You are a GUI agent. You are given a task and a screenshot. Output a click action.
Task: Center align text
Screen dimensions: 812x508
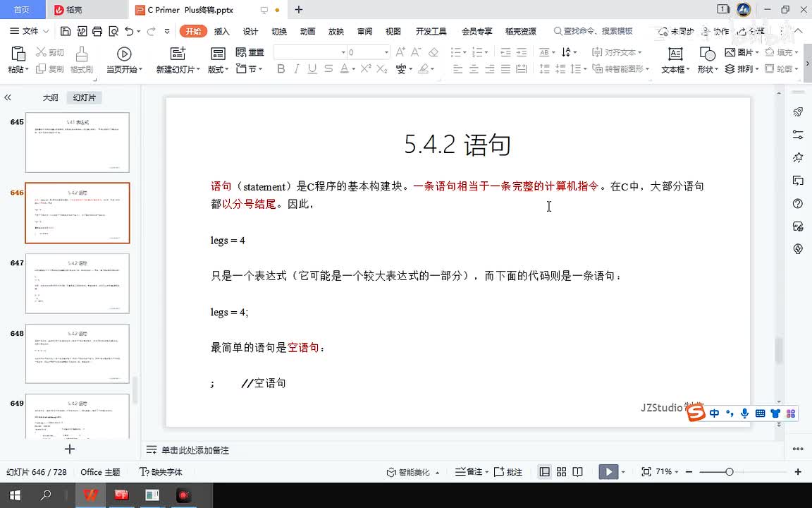point(474,68)
